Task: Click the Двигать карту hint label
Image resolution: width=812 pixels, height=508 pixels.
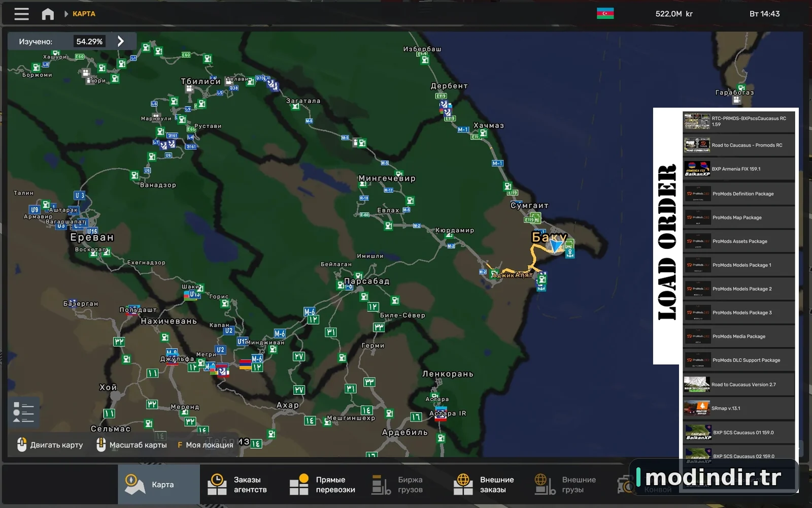Action: pyautogui.click(x=56, y=444)
